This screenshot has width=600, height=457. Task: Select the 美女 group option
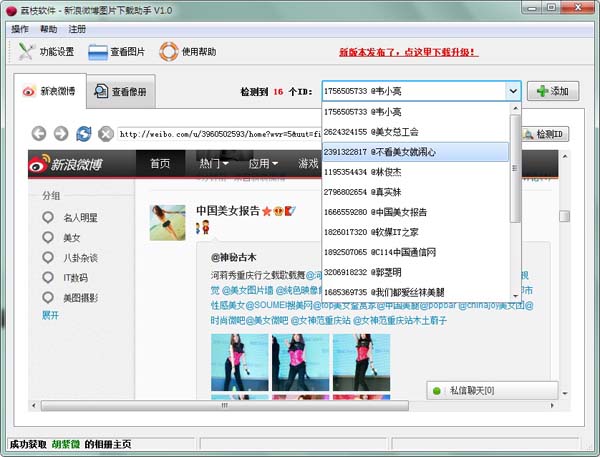tap(72, 237)
